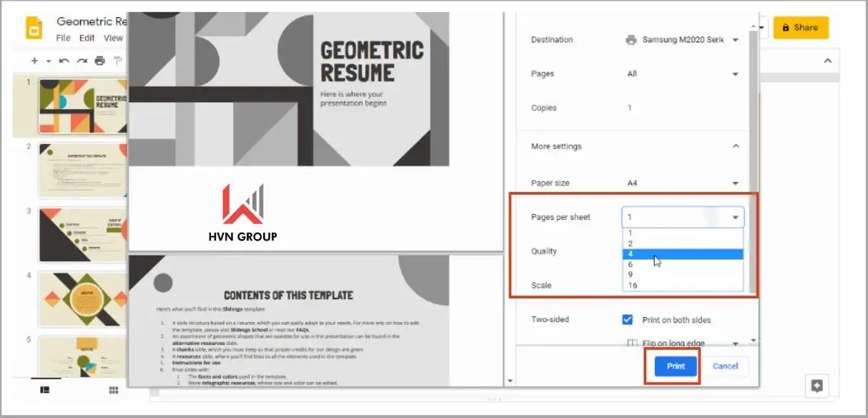Choose 4 pages per sheet option
The image size is (868, 418).
(x=683, y=254)
